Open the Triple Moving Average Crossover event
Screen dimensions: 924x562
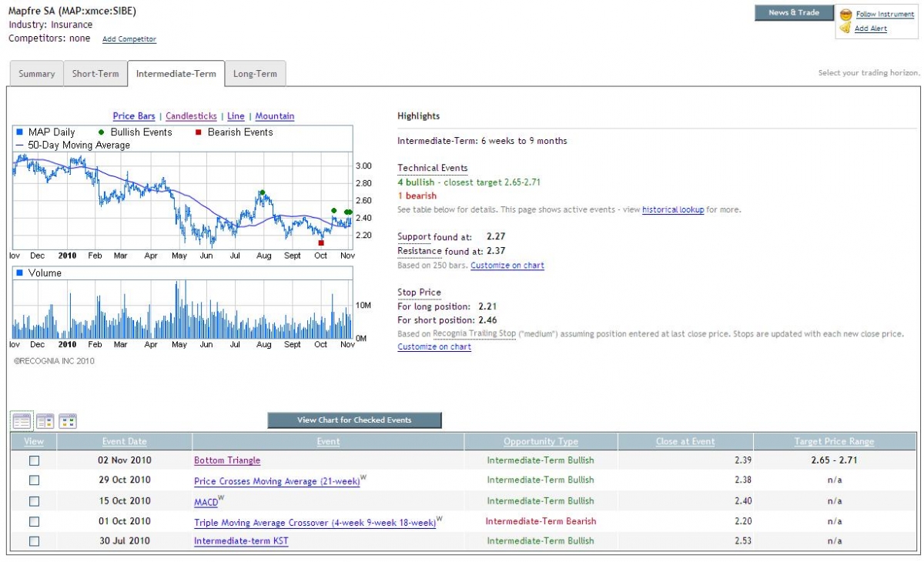pyautogui.click(x=315, y=522)
